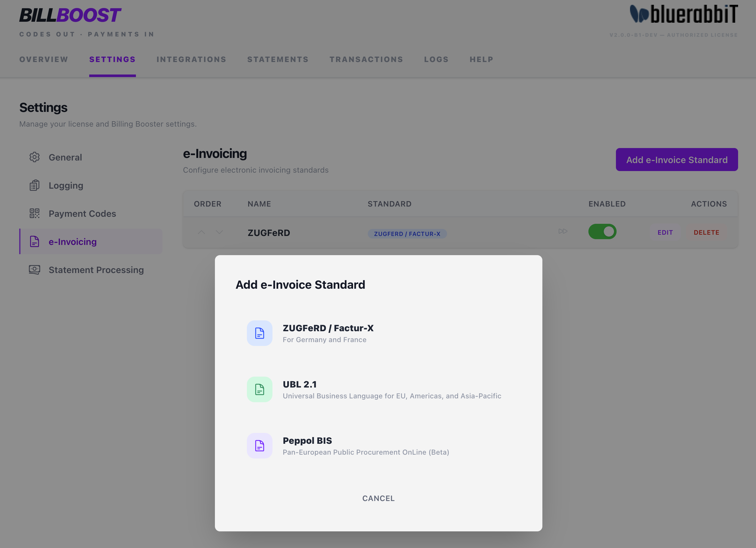756x548 pixels.
Task: Switch to the Integrations tab
Action: pyautogui.click(x=191, y=59)
